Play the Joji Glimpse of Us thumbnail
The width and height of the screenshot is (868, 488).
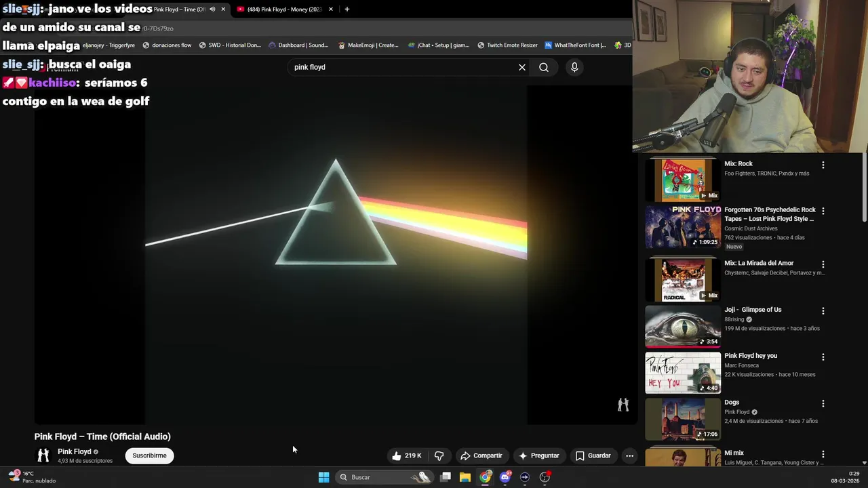coord(683,326)
